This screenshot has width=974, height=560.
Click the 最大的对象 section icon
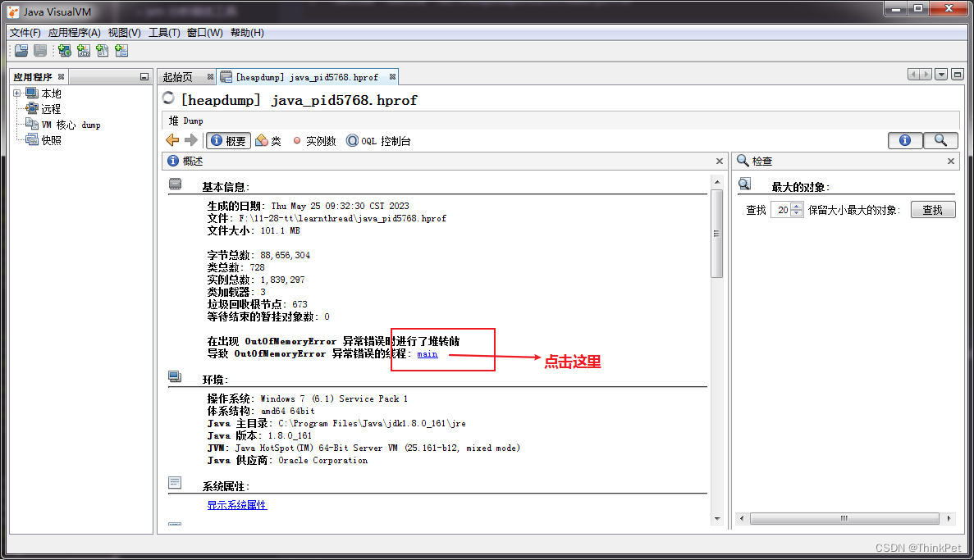[x=745, y=184]
